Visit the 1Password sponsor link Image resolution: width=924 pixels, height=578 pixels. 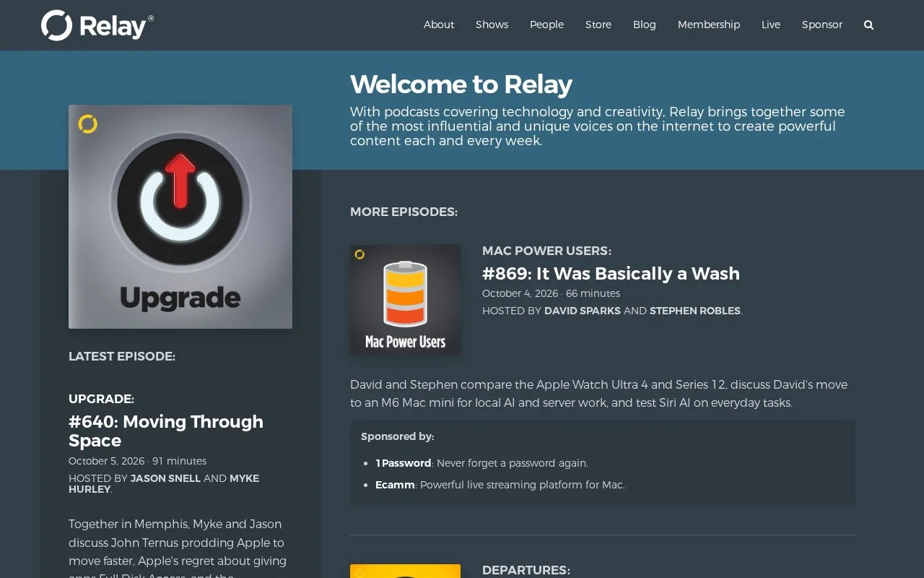[x=404, y=463]
